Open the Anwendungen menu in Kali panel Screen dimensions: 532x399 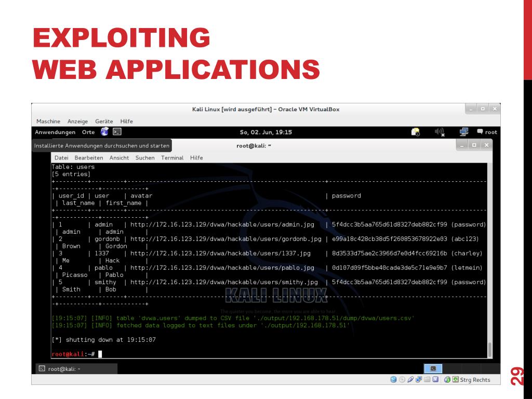click(x=55, y=132)
